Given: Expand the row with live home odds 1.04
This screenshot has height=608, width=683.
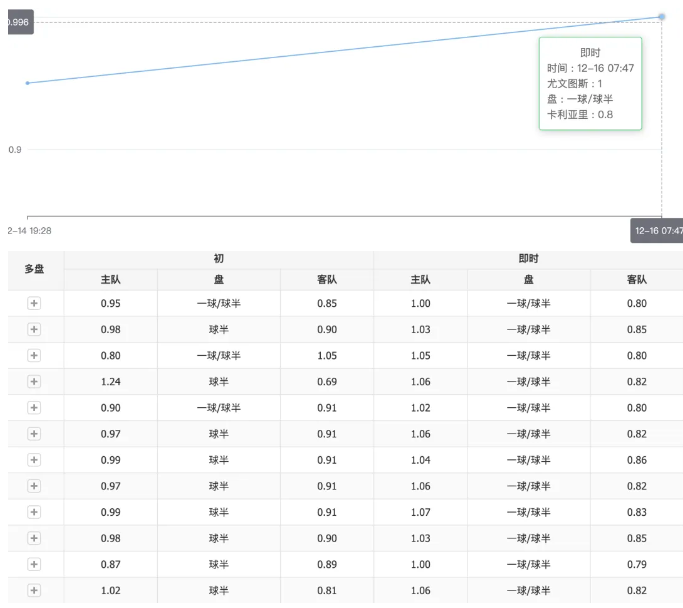Looking at the screenshot, I should (x=34, y=459).
